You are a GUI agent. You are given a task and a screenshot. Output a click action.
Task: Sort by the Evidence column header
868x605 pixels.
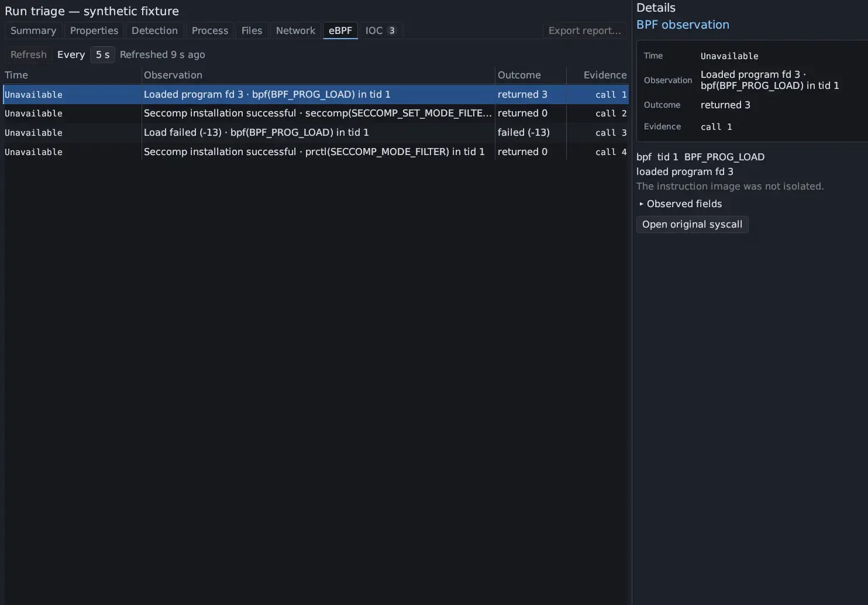point(597,75)
